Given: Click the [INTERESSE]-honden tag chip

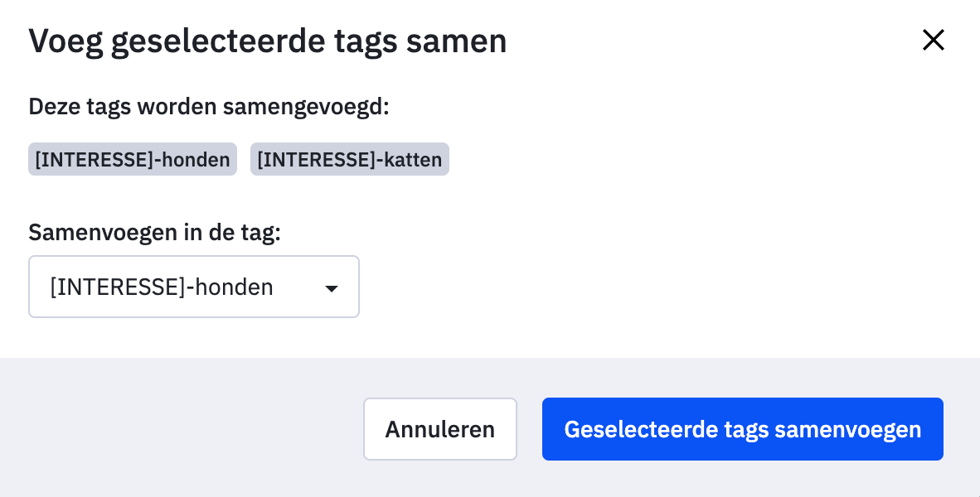Looking at the screenshot, I should (132, 159).
